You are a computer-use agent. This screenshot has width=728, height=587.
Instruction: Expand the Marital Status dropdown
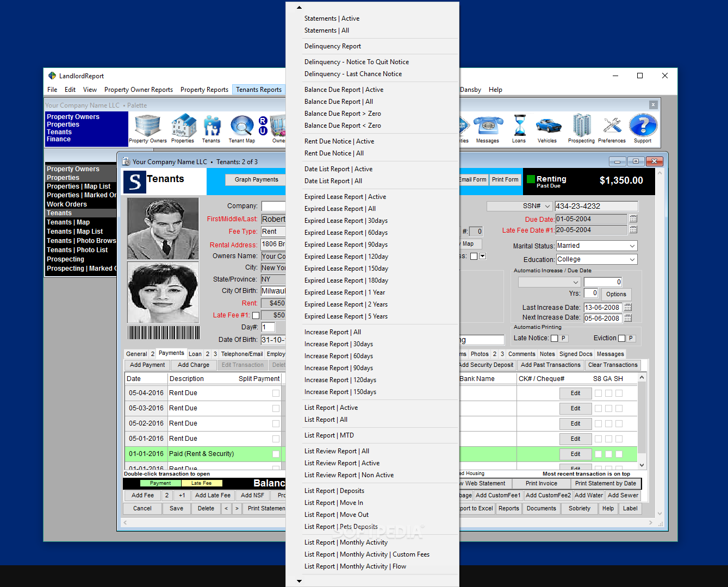click(632, 246)
